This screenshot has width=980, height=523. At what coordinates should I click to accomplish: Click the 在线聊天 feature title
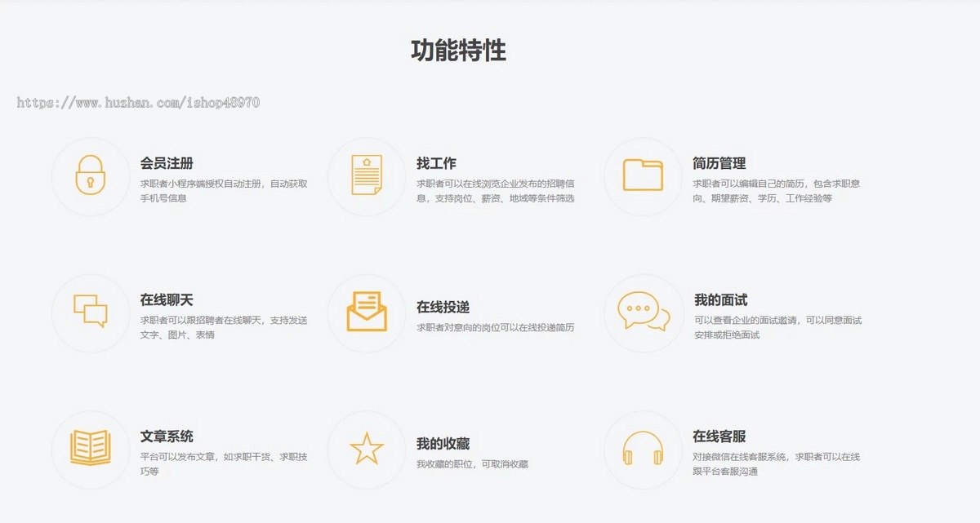tap(167, 300)
